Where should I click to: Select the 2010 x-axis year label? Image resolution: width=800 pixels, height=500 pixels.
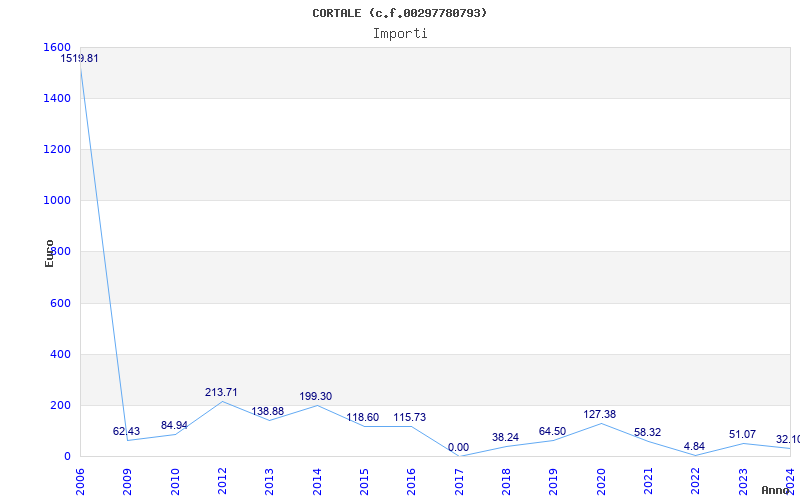click(174, 482)
